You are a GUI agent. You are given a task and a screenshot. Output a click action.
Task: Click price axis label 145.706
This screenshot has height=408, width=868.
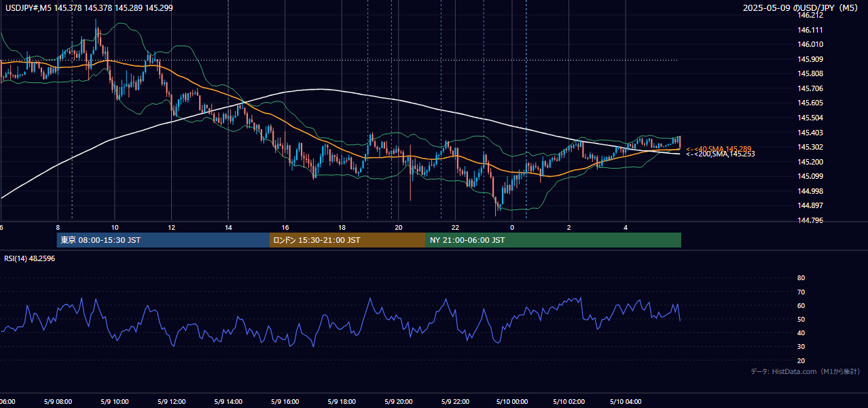coord(810,88)
